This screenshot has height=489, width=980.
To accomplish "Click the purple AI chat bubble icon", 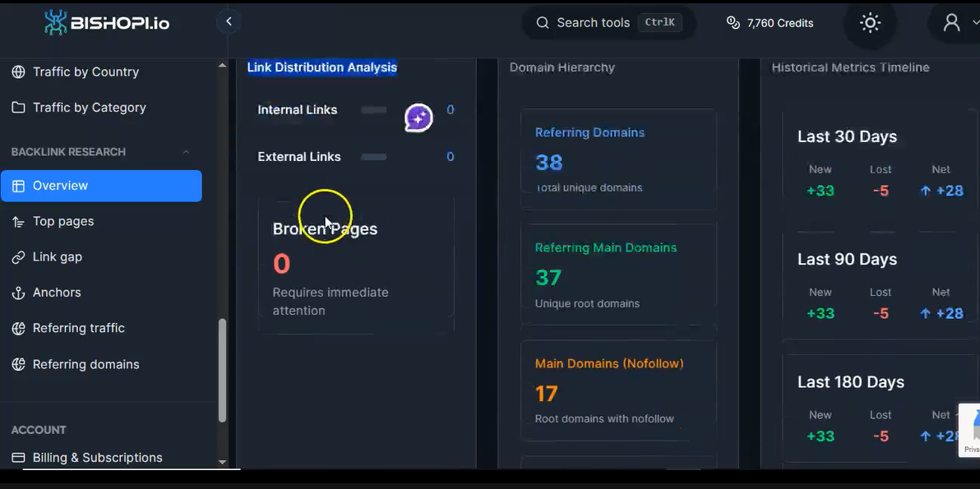I will pos(418,117).
